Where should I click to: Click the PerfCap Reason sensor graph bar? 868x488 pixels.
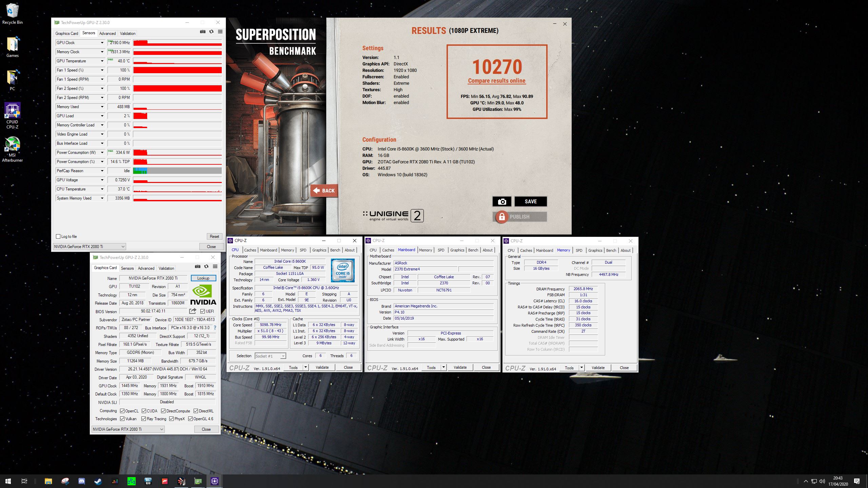pos(177,171)
